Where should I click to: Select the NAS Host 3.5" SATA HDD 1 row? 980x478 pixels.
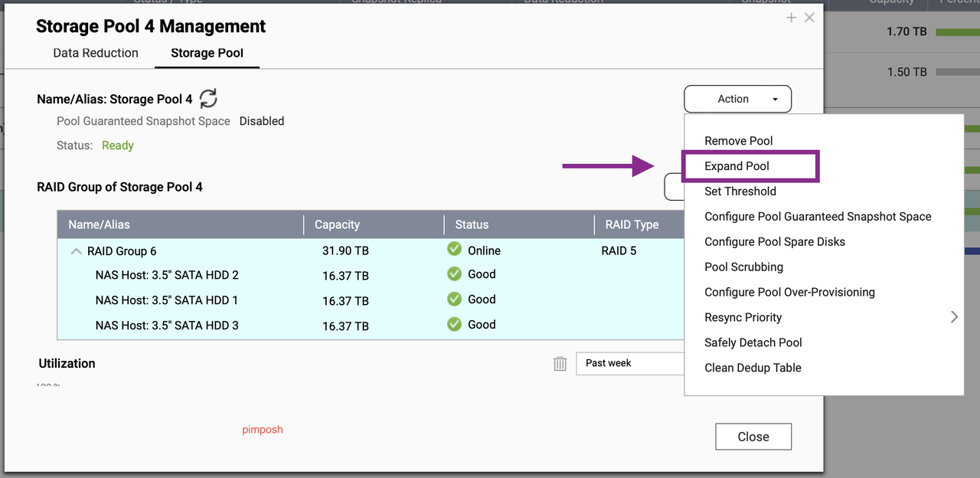(x=371, y=300)
